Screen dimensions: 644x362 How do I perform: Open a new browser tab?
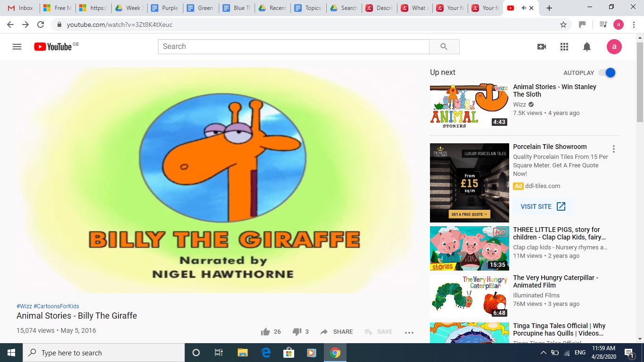[x=549, y=8]
